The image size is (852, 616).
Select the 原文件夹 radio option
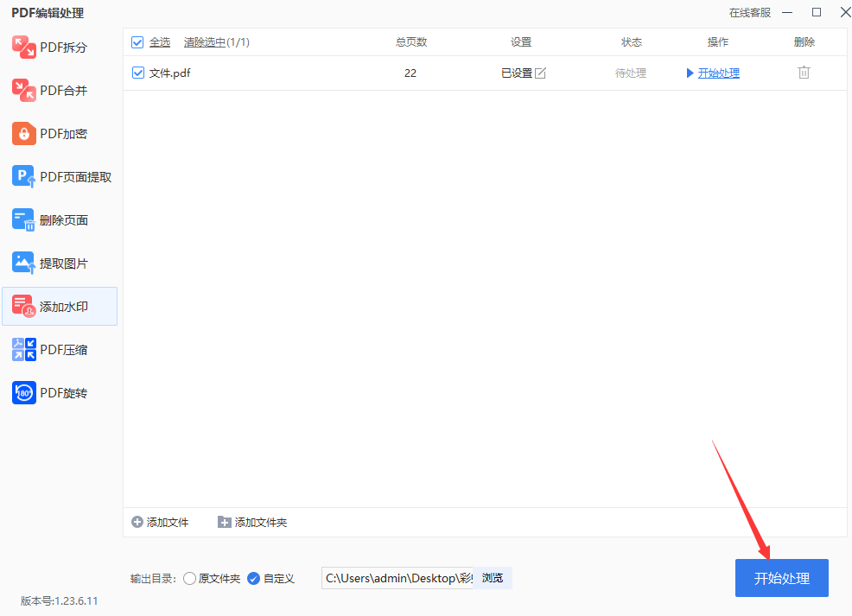(189, 579)
